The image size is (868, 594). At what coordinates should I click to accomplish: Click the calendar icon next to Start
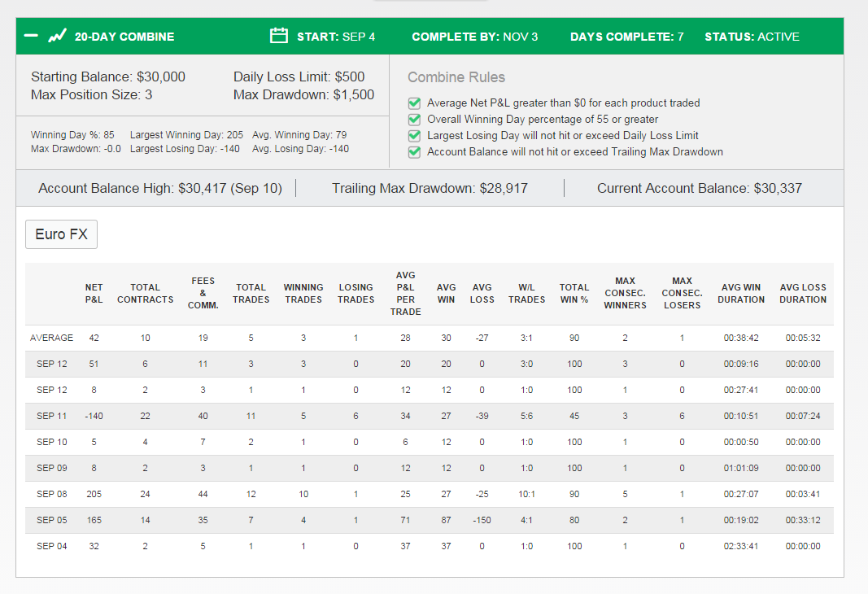[278, 36]
